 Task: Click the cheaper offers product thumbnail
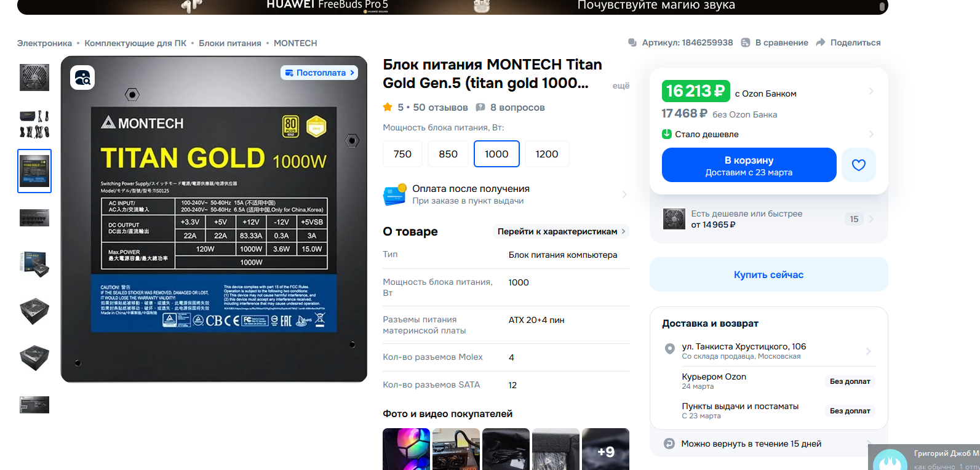(x=674, y=219)
